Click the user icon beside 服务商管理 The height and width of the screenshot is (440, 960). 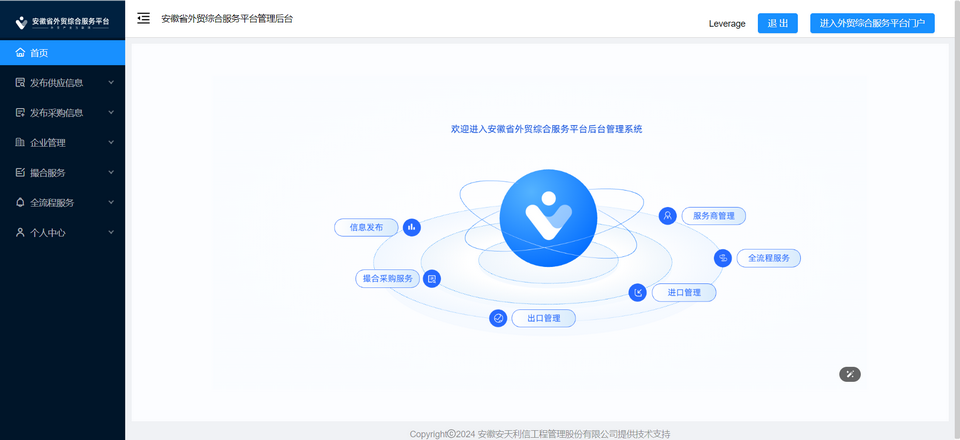tap(667, 216)
